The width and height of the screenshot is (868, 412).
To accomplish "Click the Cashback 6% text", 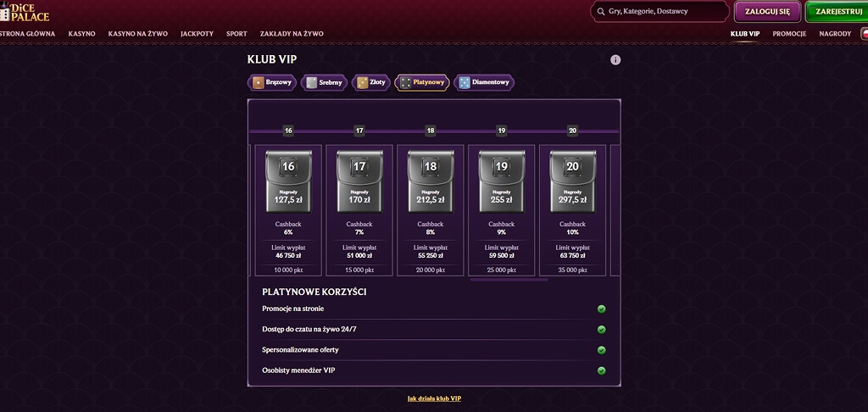I will (x=288, y=228).
